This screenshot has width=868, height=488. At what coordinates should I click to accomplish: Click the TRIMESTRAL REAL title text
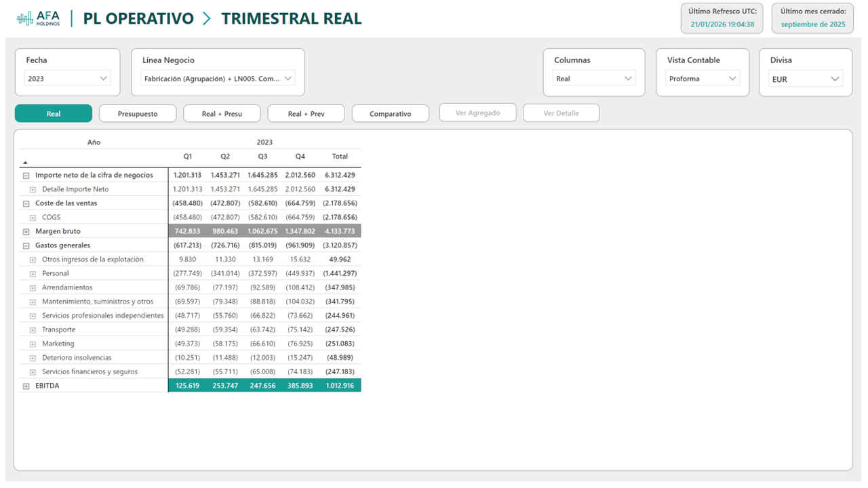292,19
